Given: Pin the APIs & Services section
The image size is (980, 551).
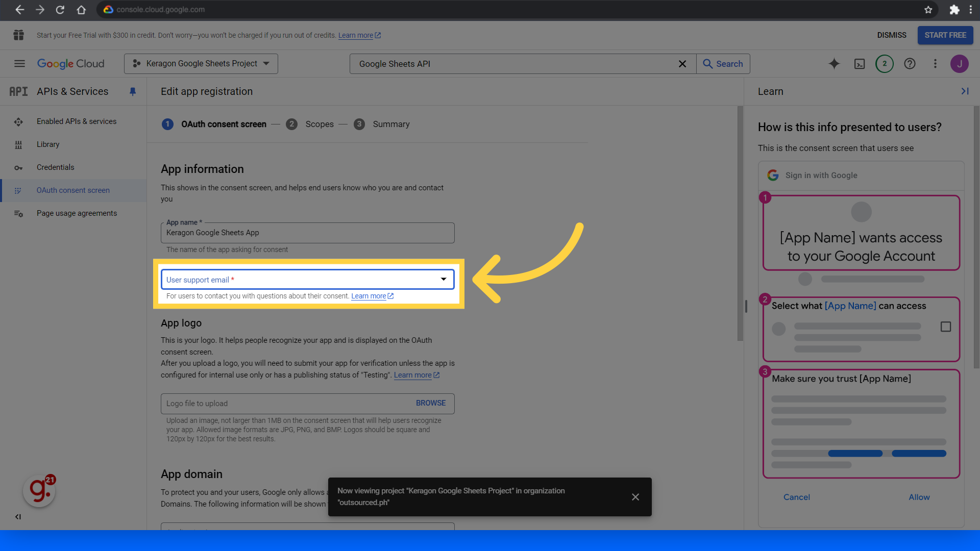Looking at the screenshot, I should 133,92.
